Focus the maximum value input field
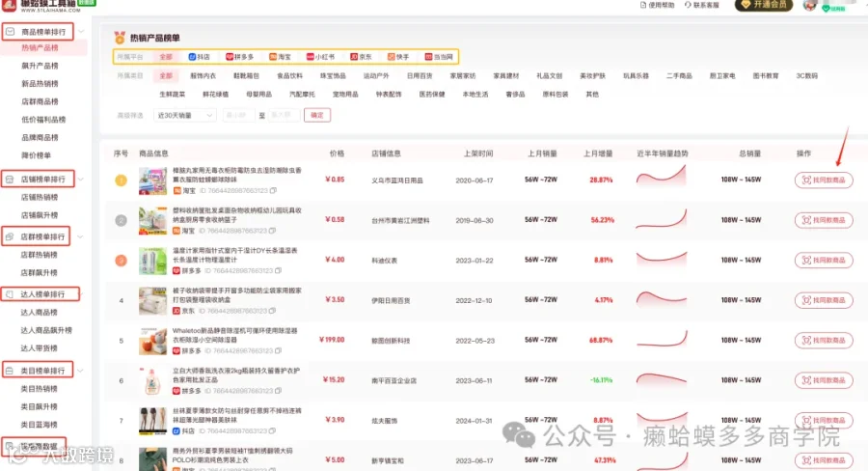Screen dimensions: 868x471 coord(284,115)
